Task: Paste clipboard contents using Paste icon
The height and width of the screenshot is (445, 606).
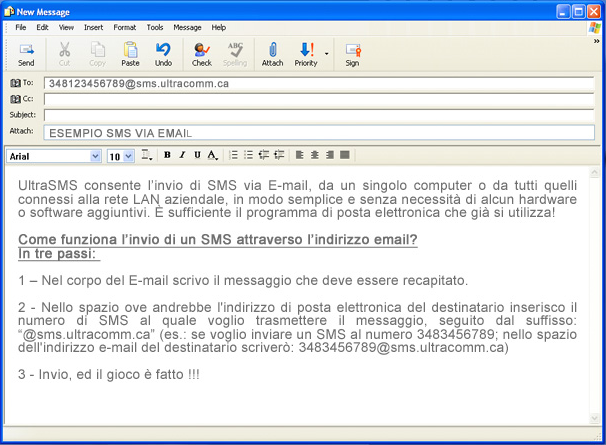Action: 130,54
